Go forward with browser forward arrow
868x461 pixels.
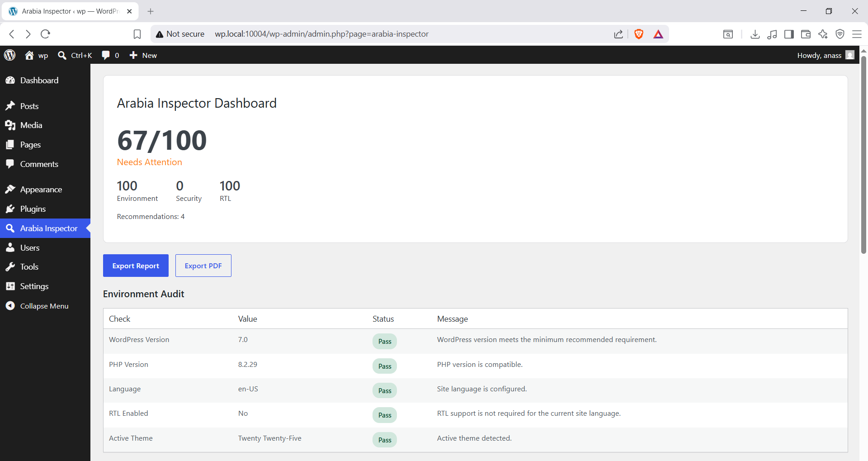28,34
